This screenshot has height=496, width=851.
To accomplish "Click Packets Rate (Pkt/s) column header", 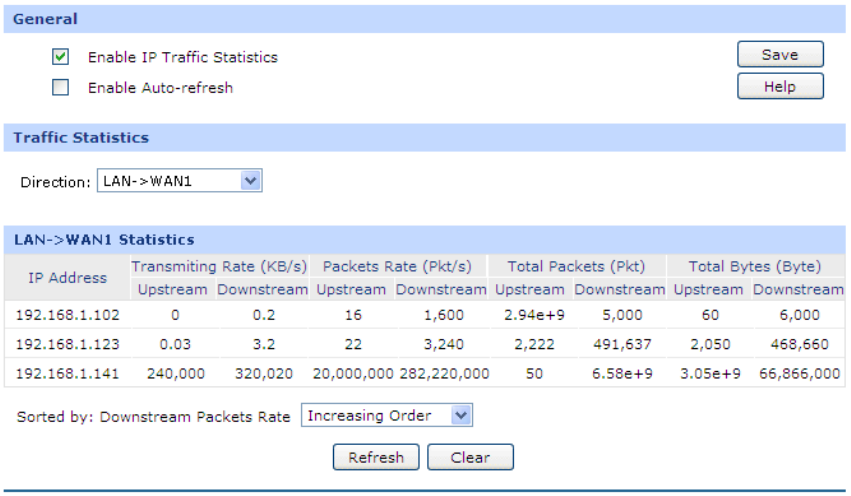I will coord(399,266).
